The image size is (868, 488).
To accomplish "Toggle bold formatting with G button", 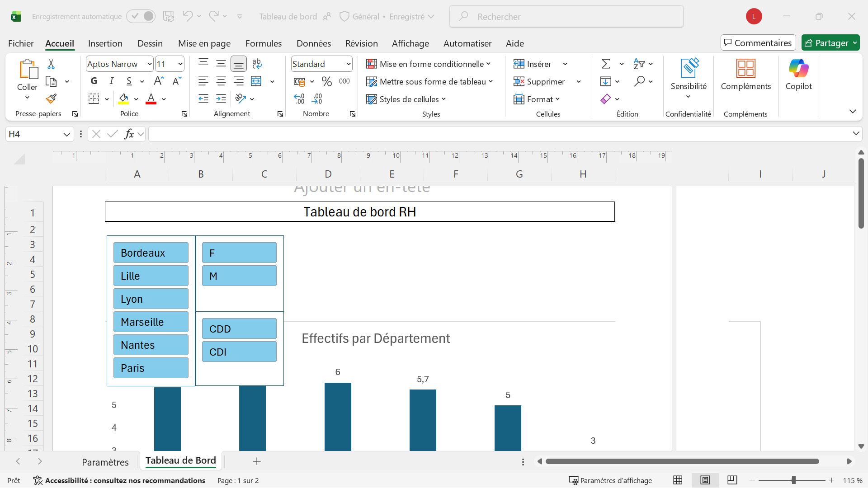I will pos(94,81).
